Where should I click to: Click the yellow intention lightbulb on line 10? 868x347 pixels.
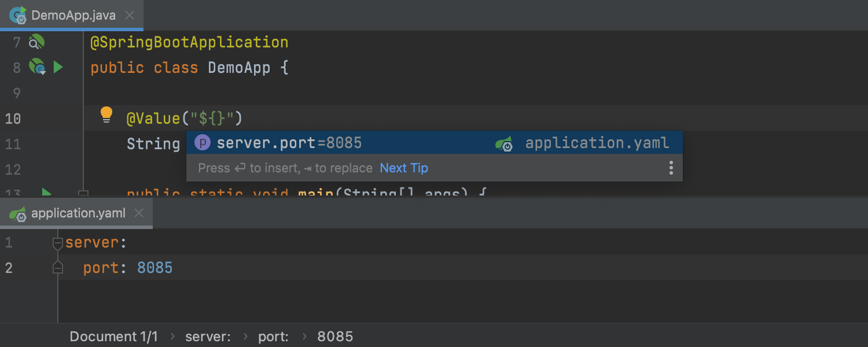tap(106, 115)
